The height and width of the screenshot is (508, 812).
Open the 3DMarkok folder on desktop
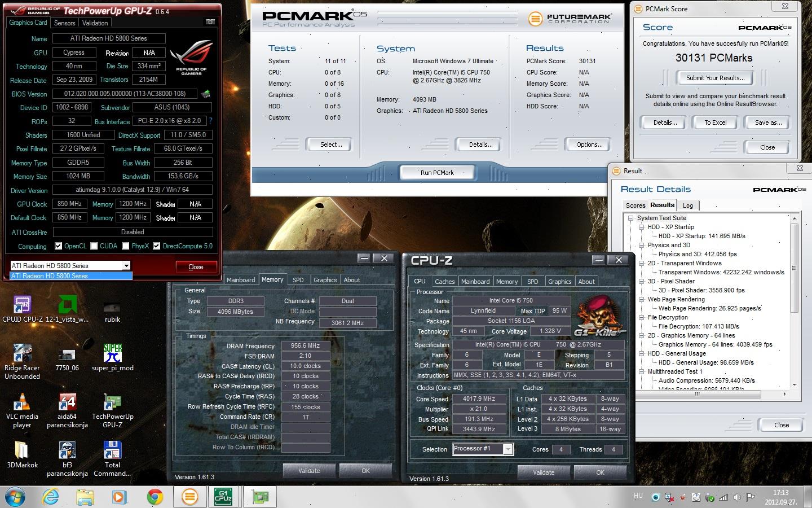22,455
